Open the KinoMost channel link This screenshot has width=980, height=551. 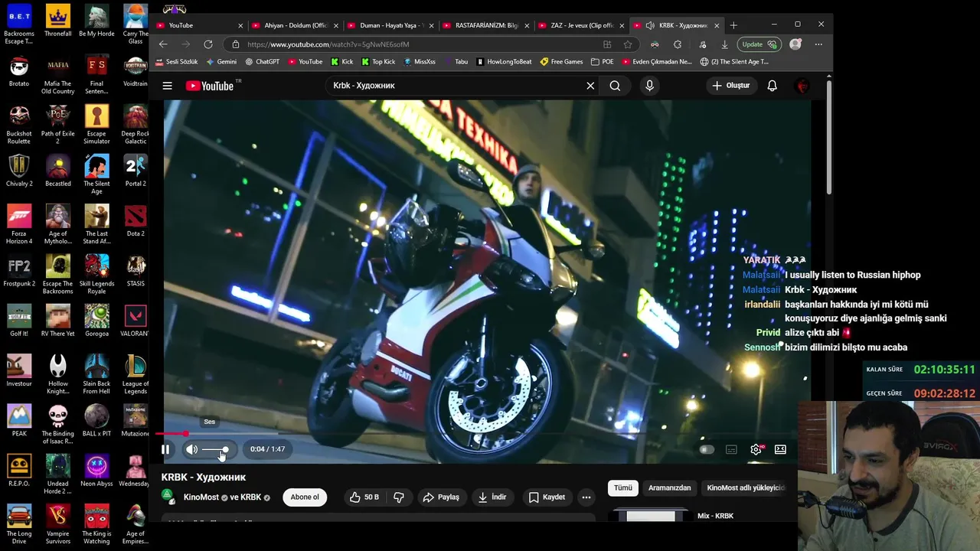[201, 497]
